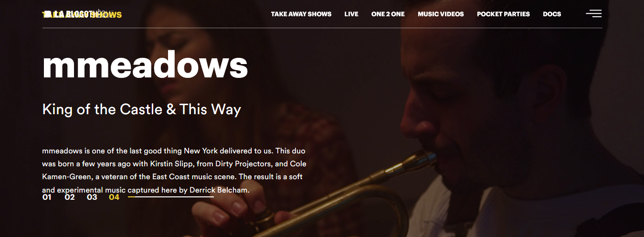Visit the Pocket Parties section
Screen dimensions: 644x237
503,14
